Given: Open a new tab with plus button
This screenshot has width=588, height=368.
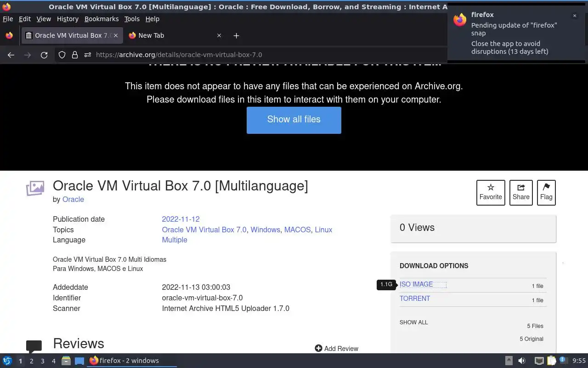Looking at the screenshot, I should pos(236,35).
